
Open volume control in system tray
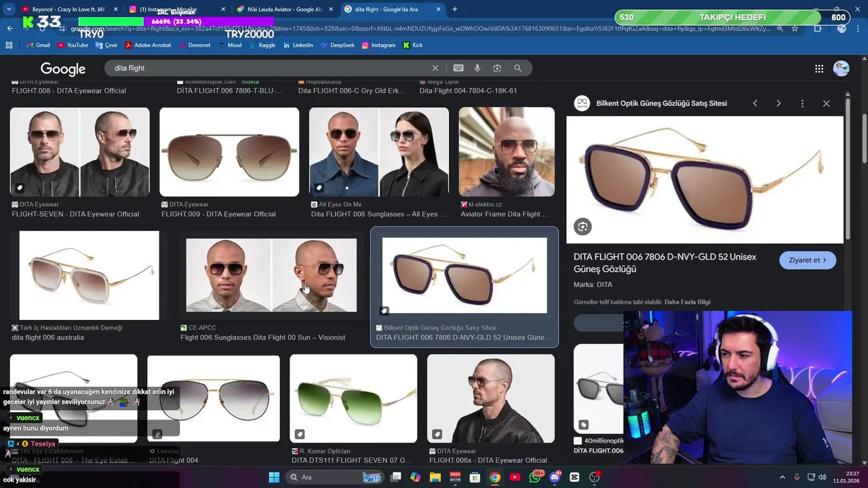[822, 477]
